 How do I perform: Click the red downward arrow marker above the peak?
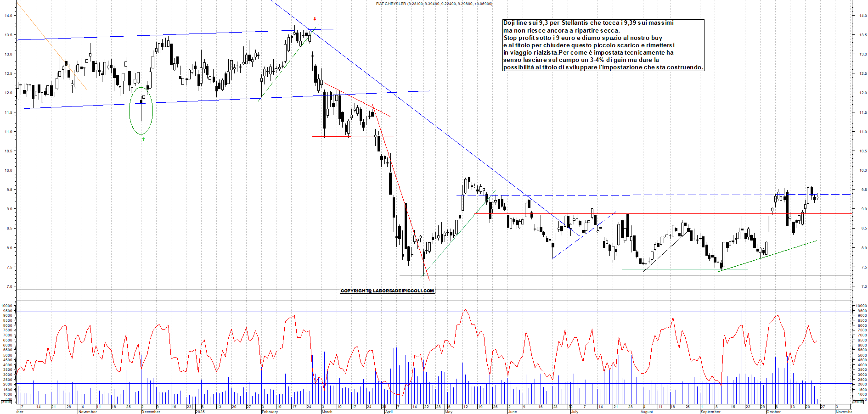[x=315, y=19]
